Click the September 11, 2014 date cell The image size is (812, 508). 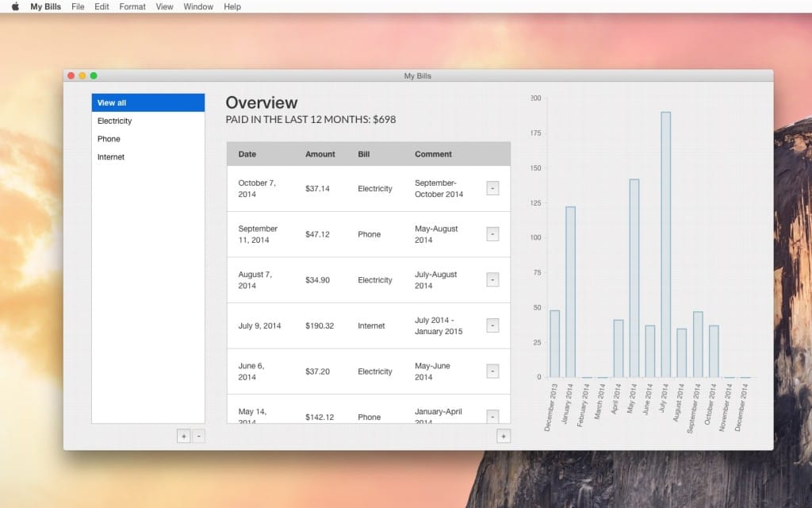tap(258, 234)
